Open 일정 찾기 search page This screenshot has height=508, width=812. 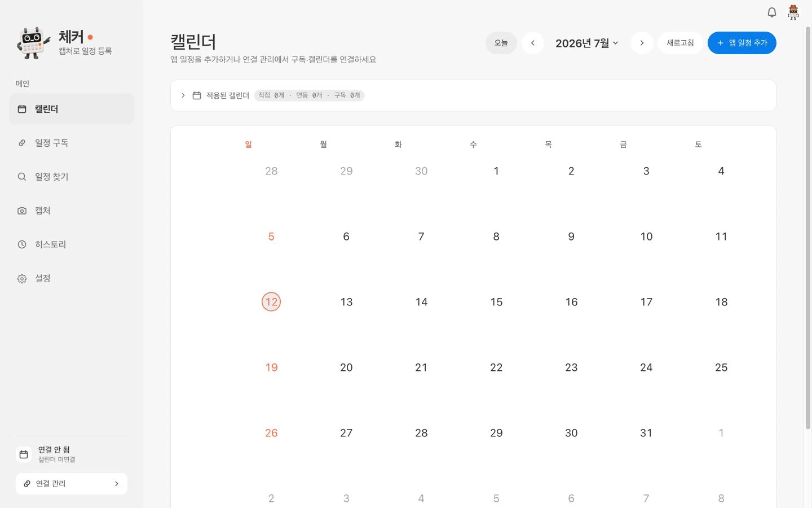[x=72, y=177]
